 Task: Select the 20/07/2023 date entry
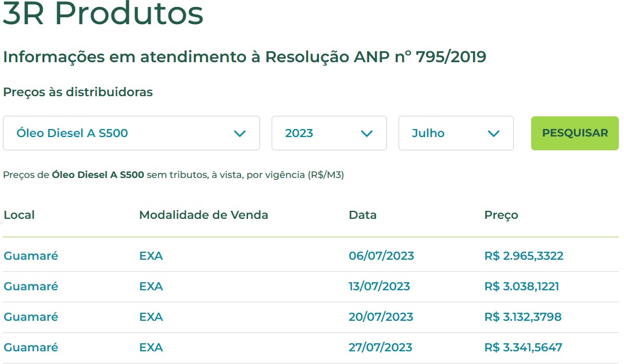tap(381, 317)
